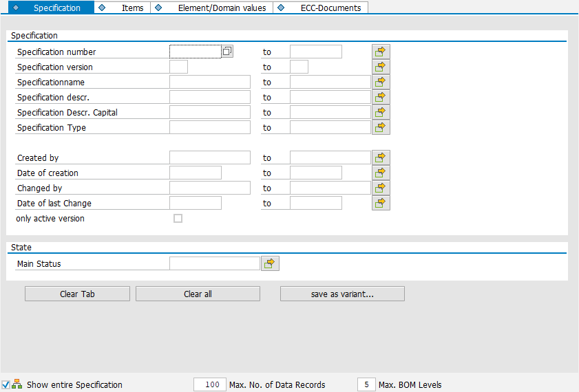Focus the Max. No. of Data Records field
The height and width of the screenshot is (392, 579).
coord(210,384)
